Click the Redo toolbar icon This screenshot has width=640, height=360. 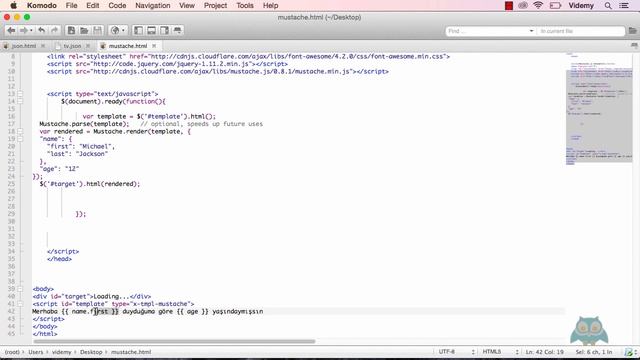(x=54, y=31)
